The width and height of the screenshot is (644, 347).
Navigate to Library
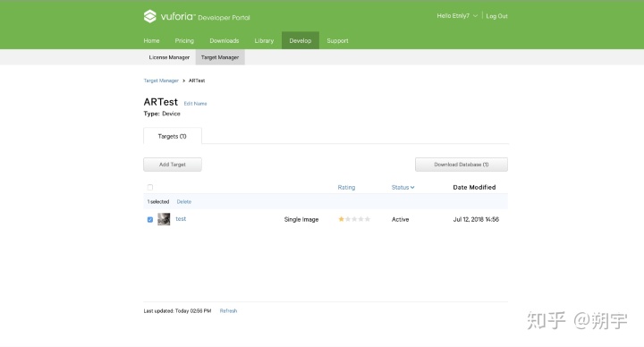click(x=264, y=40)
